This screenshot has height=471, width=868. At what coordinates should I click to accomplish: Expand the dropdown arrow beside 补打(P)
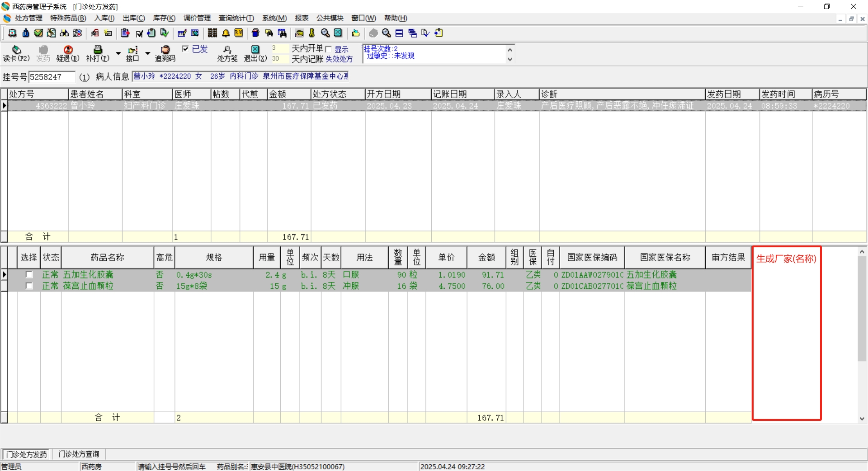[118, 53]
